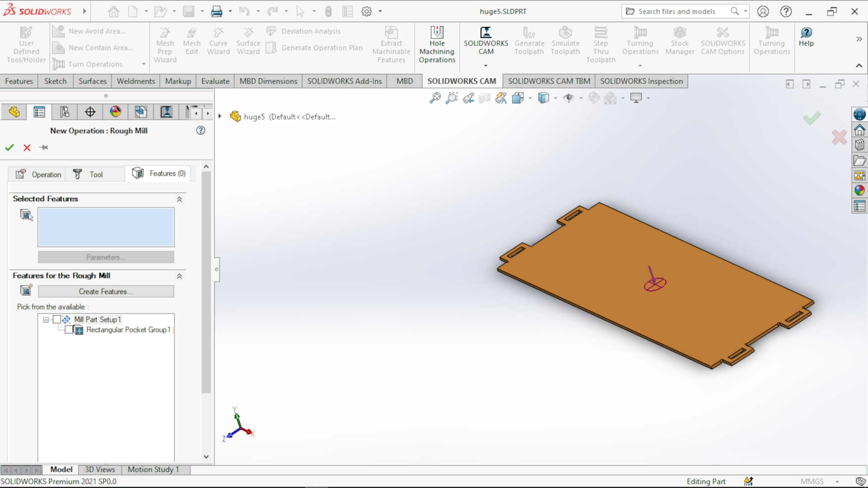Pin the New Operation dialog open

pos(43,147)
